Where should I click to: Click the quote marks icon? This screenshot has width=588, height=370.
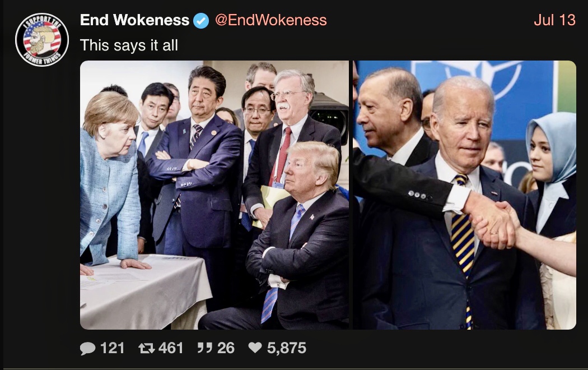205,348
